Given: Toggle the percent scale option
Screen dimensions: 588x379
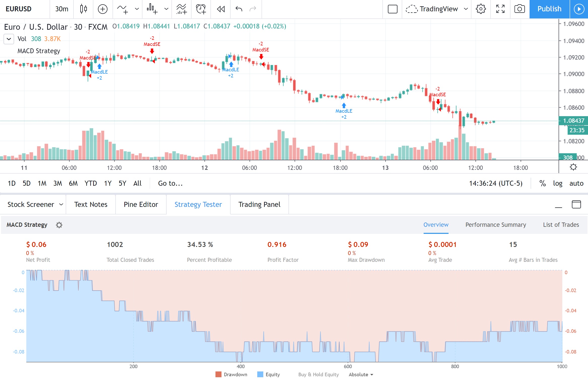Looking at the screenshot, I should pos(542,183).
